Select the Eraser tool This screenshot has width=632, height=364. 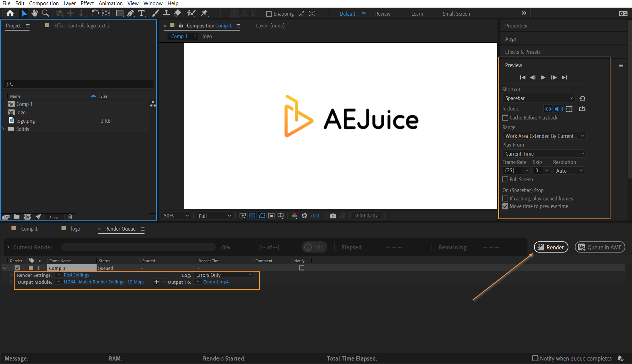(177, 13)
